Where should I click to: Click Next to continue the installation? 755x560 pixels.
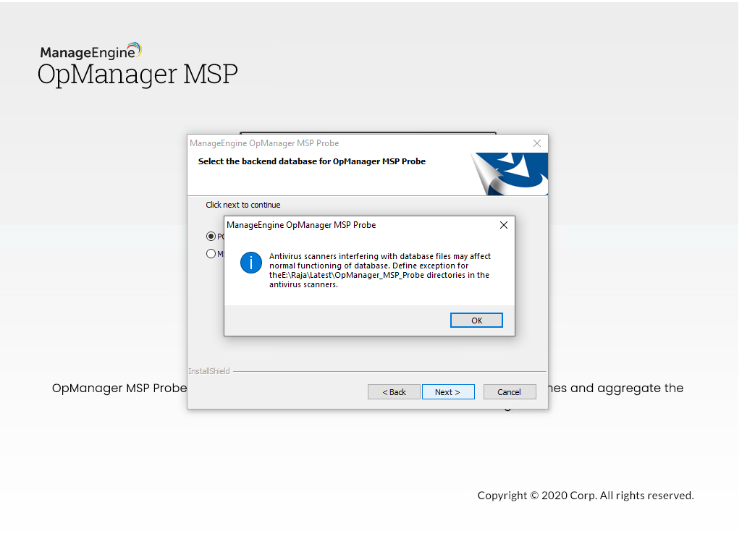point(448,391)
